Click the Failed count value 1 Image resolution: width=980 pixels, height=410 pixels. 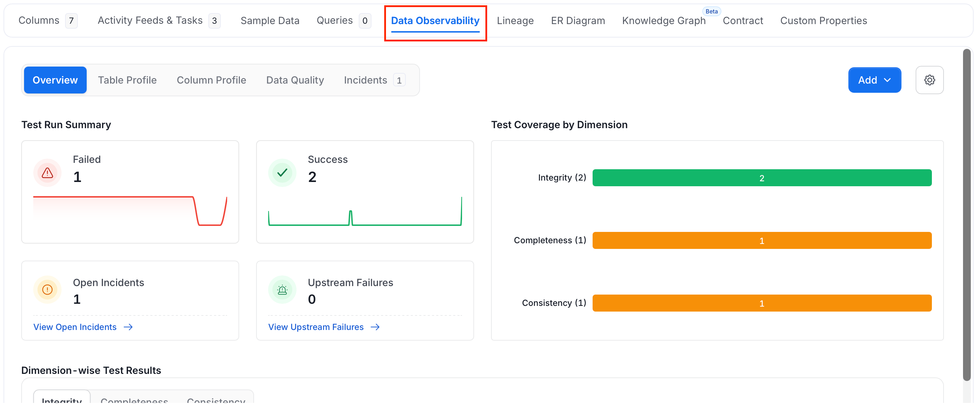[77, 177]
